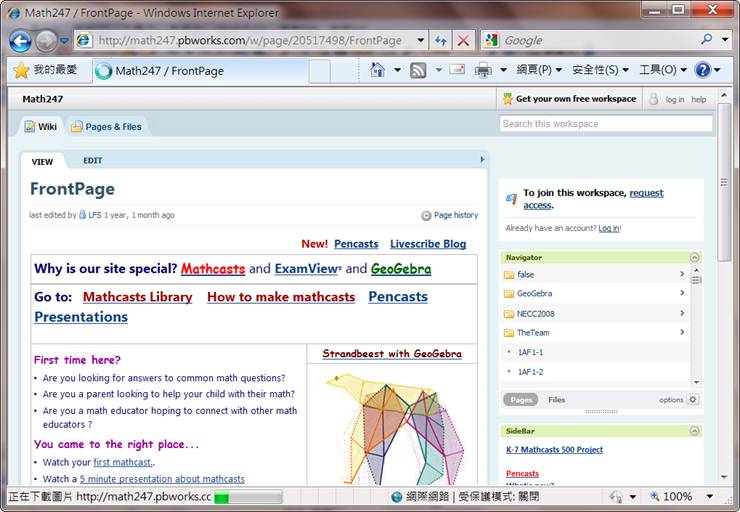Click the RSS feeds icon
This screenshot has width=740, height=512.
pyautogui.click(x=418, y=70)
